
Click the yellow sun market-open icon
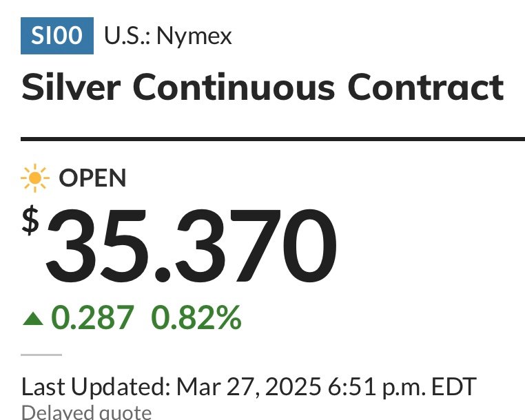(35, 178)
